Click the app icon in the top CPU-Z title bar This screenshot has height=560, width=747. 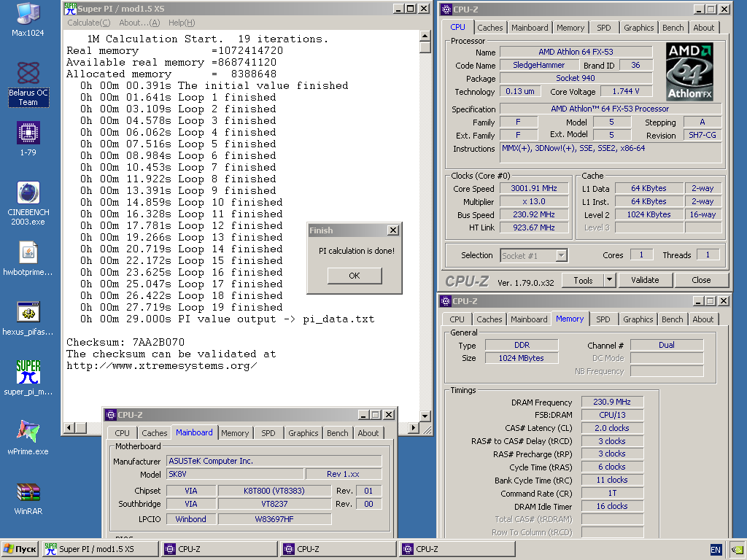pyautogui.click(x=446, y=9)
